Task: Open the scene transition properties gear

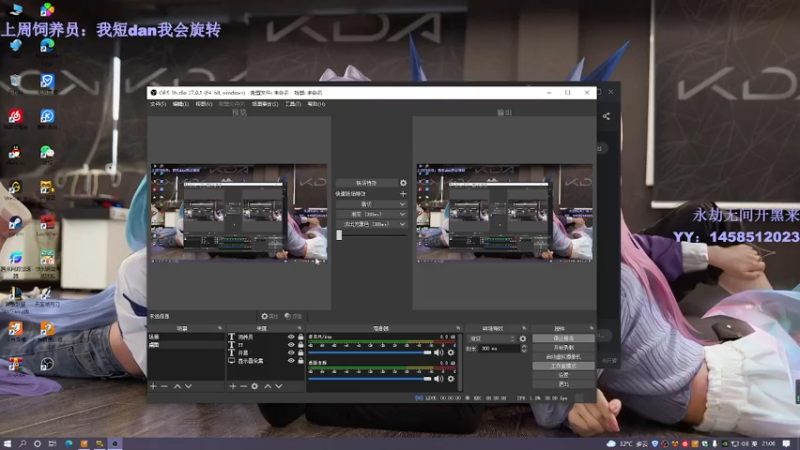Action: coord(522,339)
